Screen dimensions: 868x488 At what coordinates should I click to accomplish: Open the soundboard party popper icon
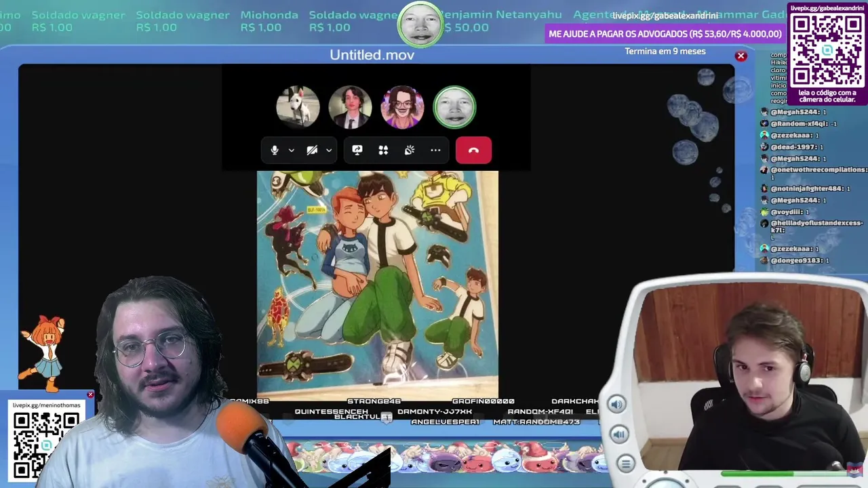[x=410, y=150]
